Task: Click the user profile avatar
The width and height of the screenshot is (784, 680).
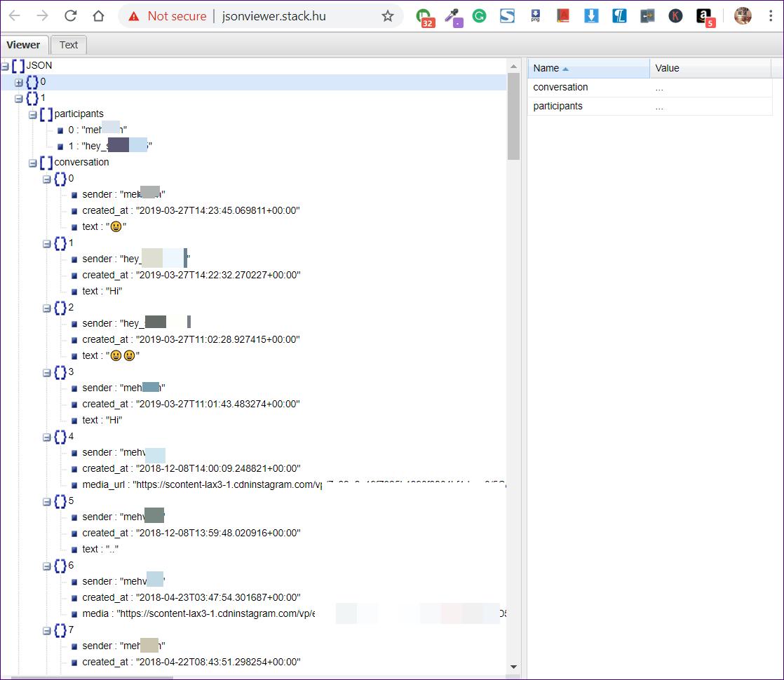Action: pos(743,15)
